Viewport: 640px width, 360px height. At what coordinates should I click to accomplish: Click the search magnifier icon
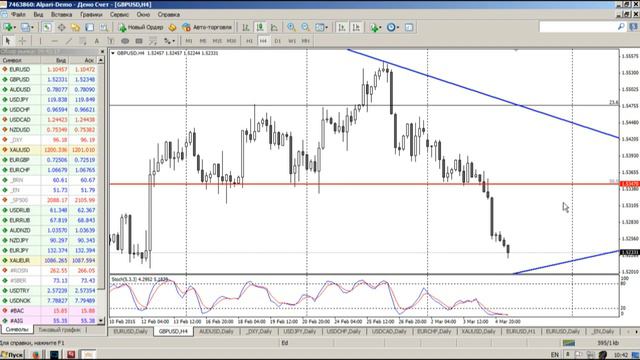coord(621,27)
